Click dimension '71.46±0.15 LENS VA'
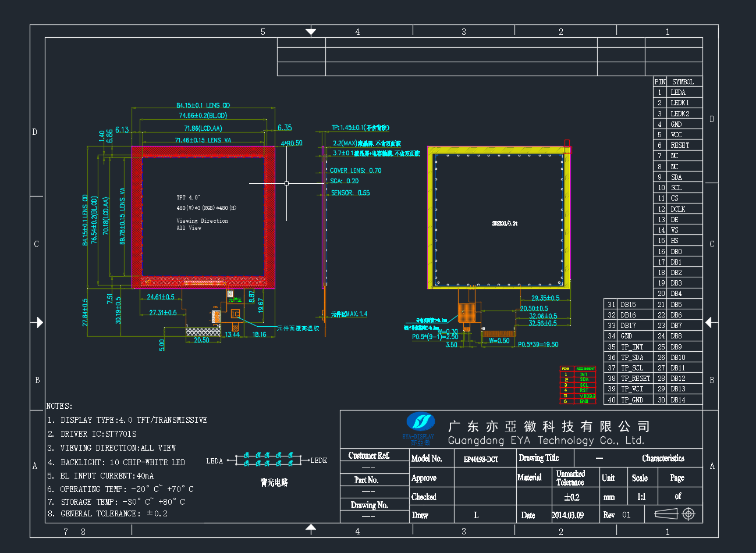Viewport: 756px width, 553px height. [203, 140]
